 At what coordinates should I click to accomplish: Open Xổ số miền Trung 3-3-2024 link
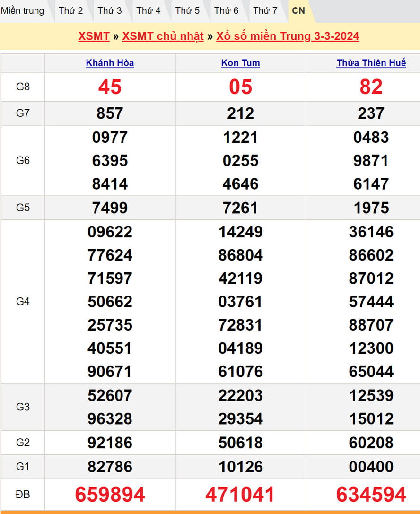pos(288,36)
